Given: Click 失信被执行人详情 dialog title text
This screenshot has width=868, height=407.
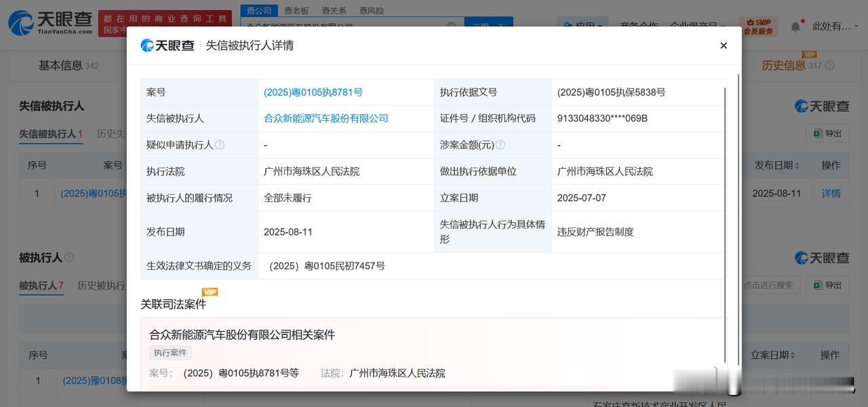Looking at the screenshot, I should point(250,45).
